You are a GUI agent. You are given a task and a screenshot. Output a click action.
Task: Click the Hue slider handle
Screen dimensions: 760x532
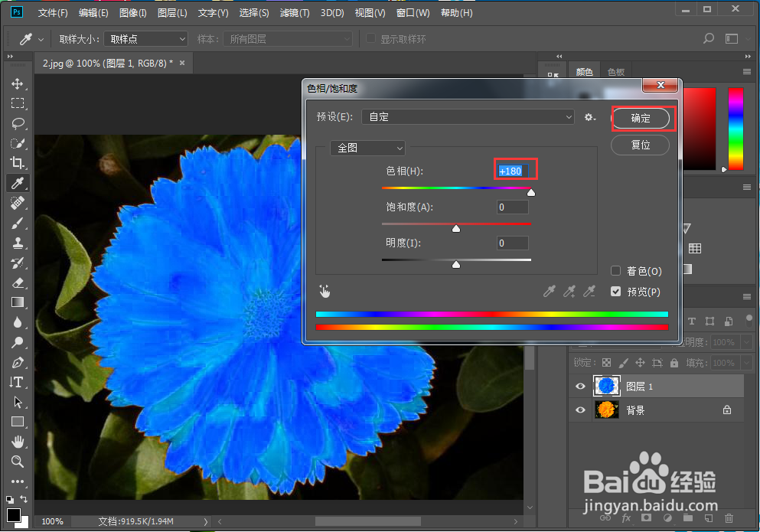click(x=531, y=193)
